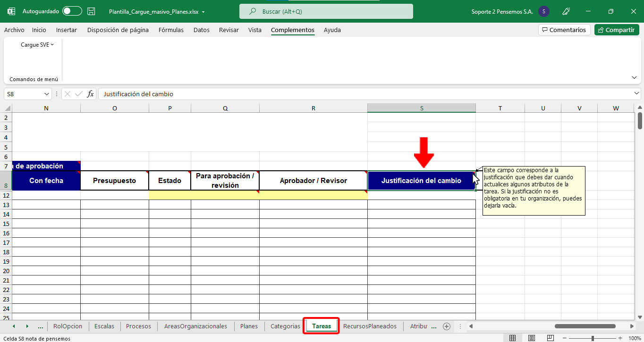The width and height of the screenshot is (644, 342).
Task: Switch to the Escalas sheet tab
Action: pos(104,326)
